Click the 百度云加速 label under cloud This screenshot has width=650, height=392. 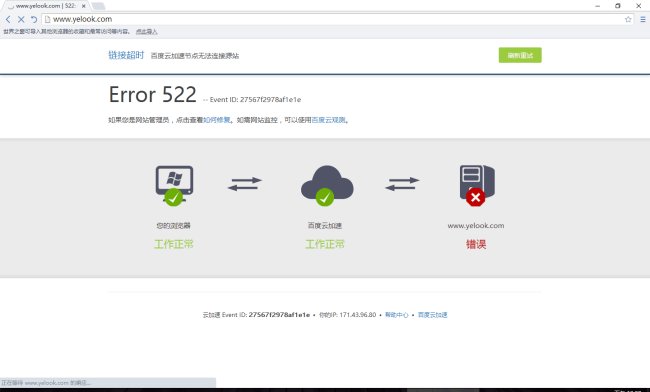coord(325,225)
